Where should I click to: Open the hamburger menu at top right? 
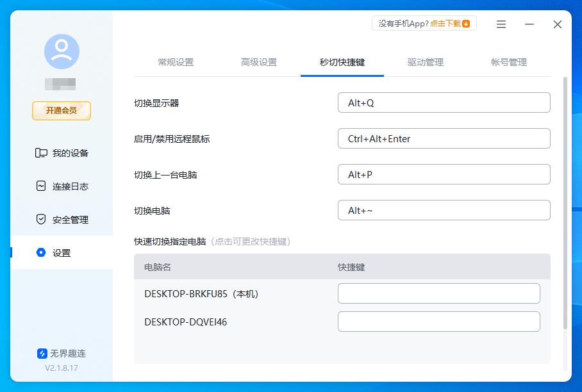pos(501,24)
